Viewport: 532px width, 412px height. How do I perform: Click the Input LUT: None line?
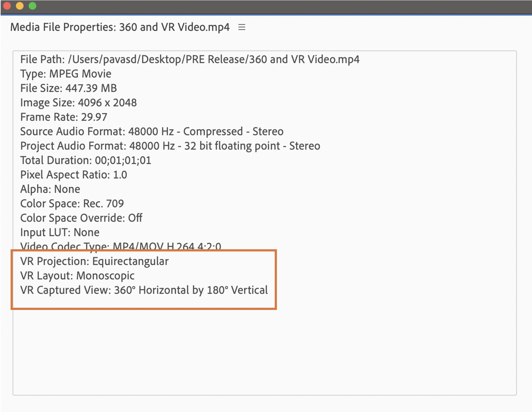(60, 232)
